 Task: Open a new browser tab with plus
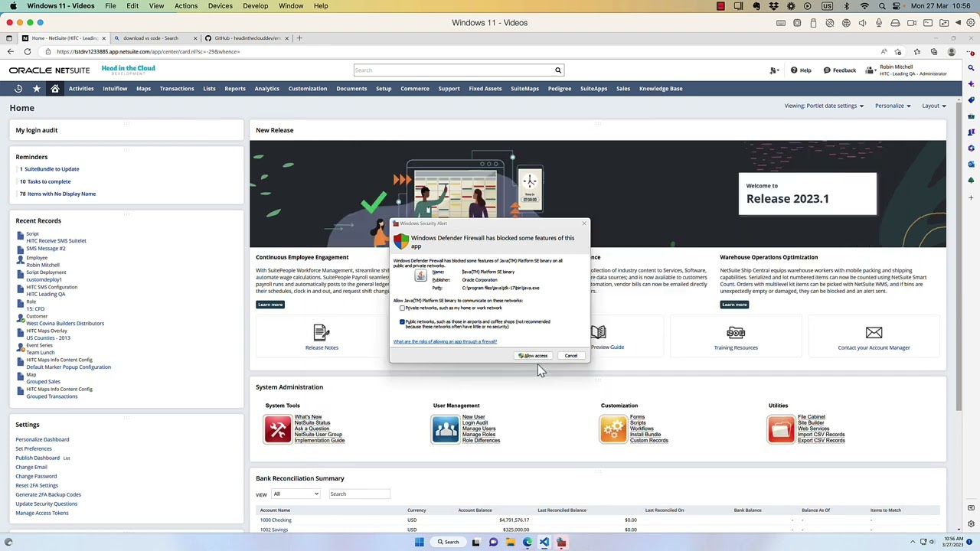pos(300,38)
